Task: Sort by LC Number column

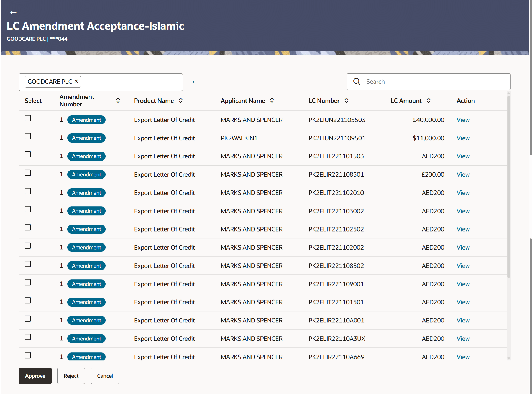Action: (346, 100)
